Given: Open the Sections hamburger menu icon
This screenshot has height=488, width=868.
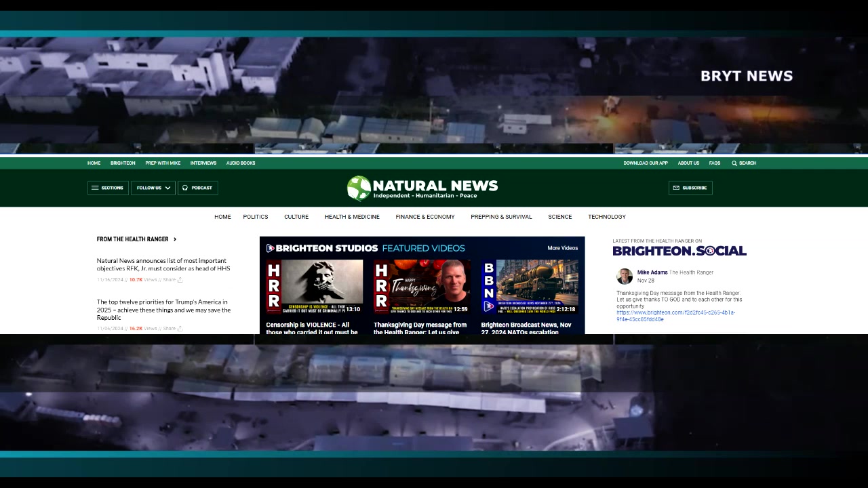Looking at the screenshot, I should click(95, 188).
